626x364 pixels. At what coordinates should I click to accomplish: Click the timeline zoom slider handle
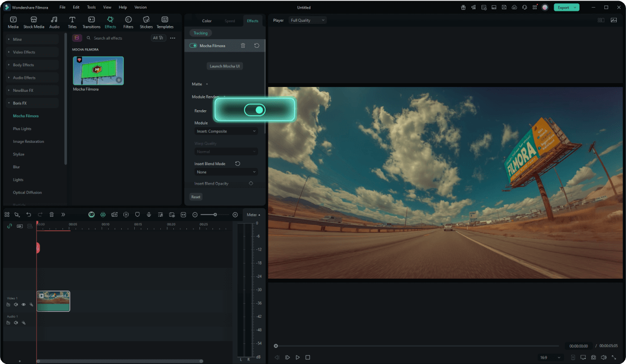(215, 215)
